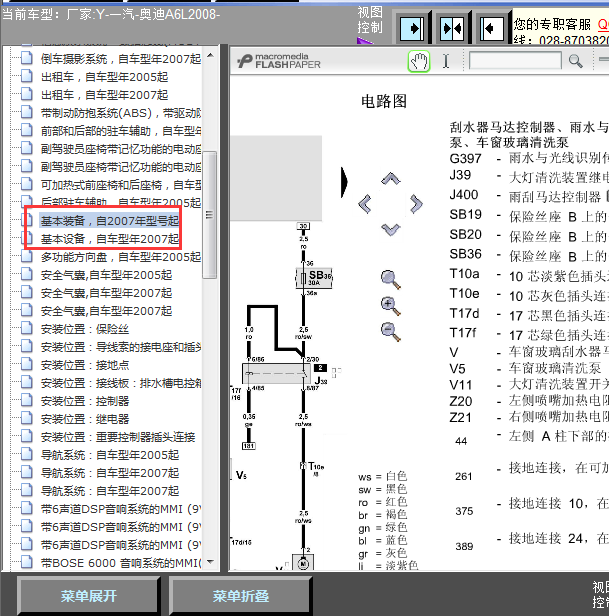Click document icon beside 安装位置：保险丝
The height and width of the screenshot is (616, 609).
(x=27, y=328)
